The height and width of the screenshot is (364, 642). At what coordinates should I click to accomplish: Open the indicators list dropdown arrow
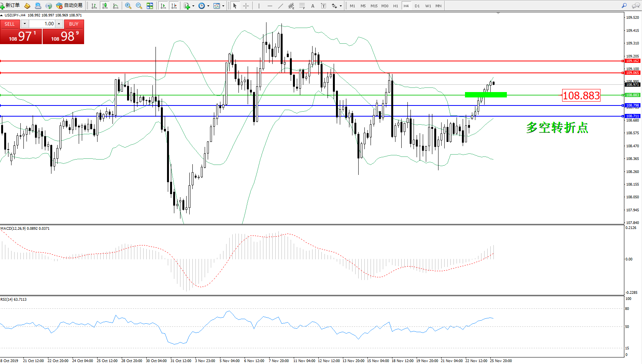[193, 6]
